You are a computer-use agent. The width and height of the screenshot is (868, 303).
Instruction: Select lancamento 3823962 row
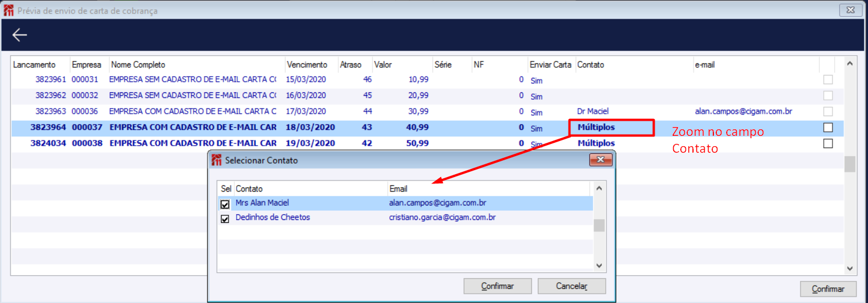(427, 95)
